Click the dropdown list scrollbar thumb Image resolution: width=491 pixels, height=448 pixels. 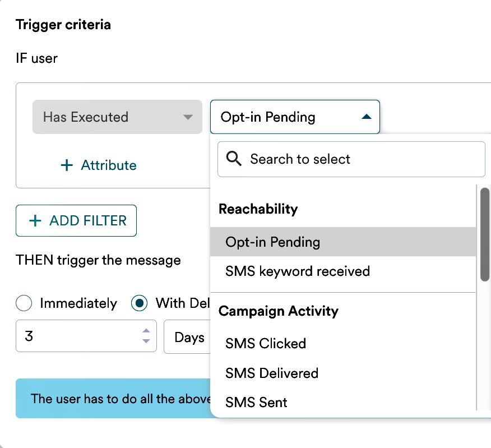coord(485,234)
